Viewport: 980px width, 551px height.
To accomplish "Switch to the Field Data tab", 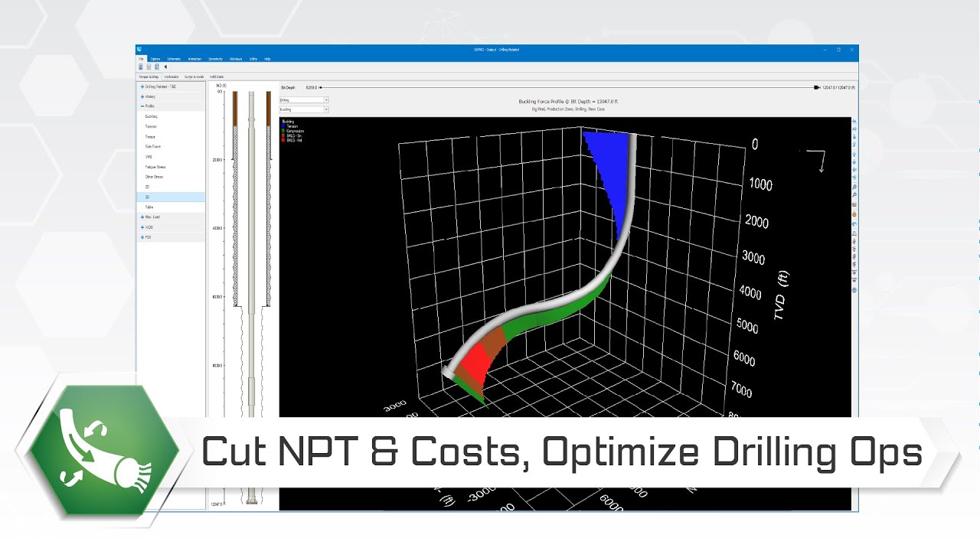I will [217, 77].
